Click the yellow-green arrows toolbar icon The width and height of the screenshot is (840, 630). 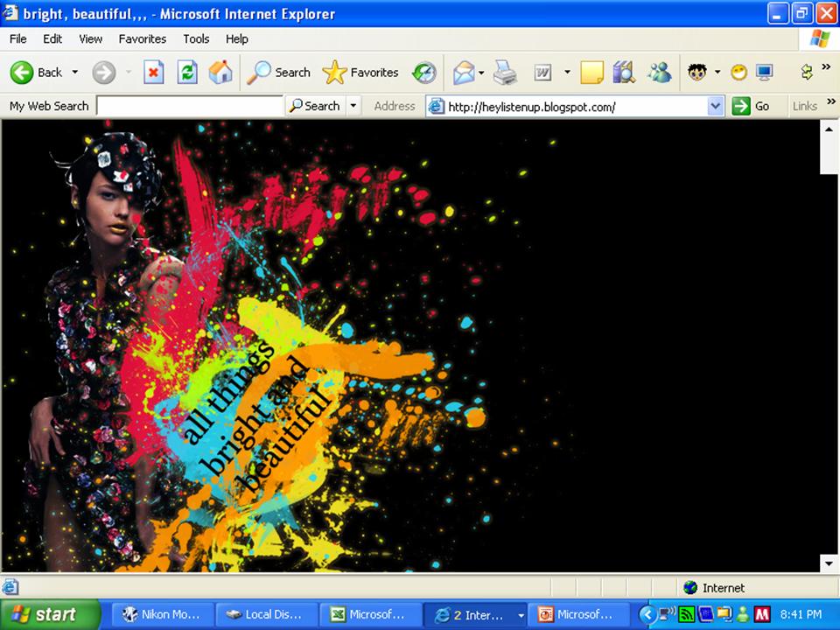pos(807,72)
